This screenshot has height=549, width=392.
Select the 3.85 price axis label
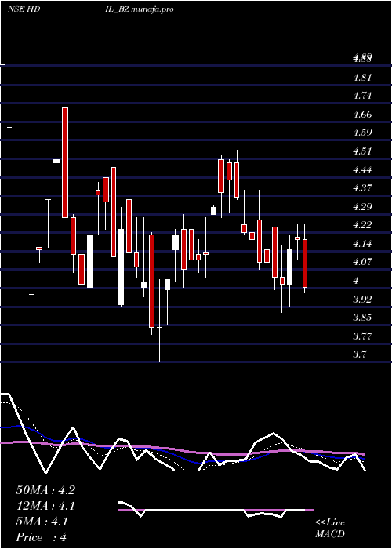point(362,318)
